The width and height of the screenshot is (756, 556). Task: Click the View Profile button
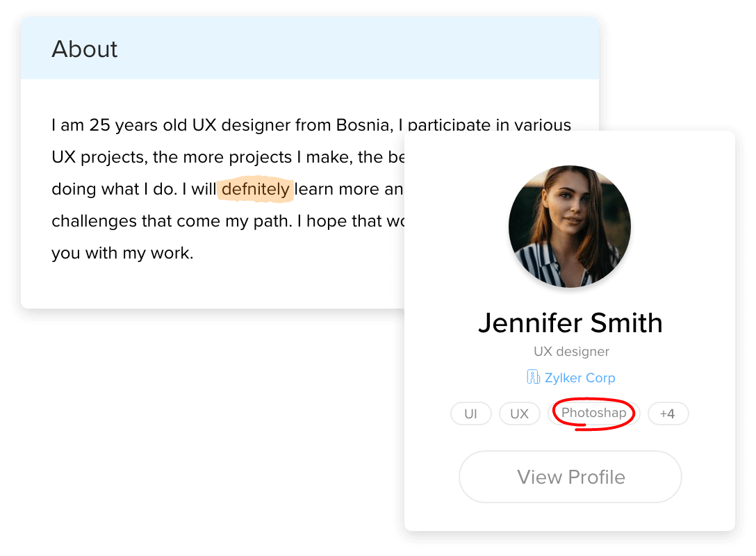570,477
